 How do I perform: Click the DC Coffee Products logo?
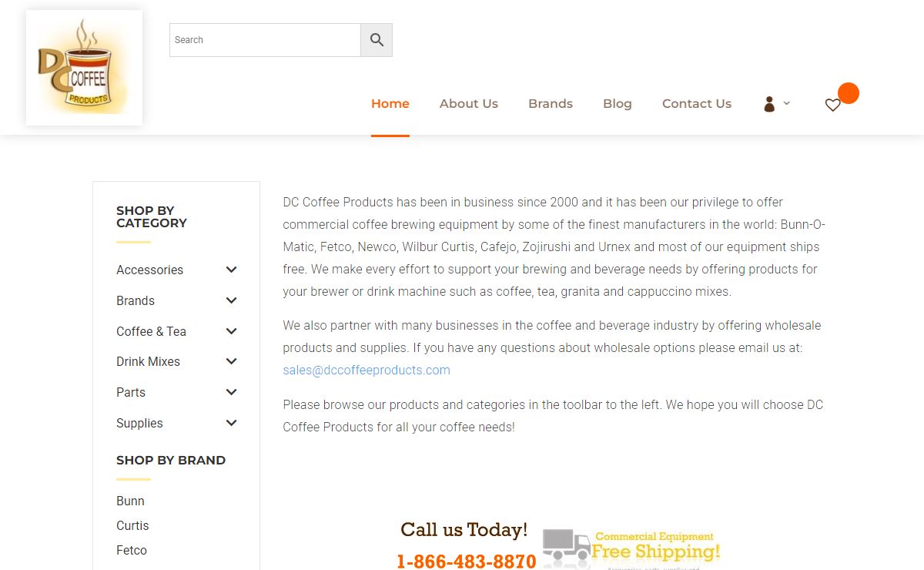click(84, 68)
